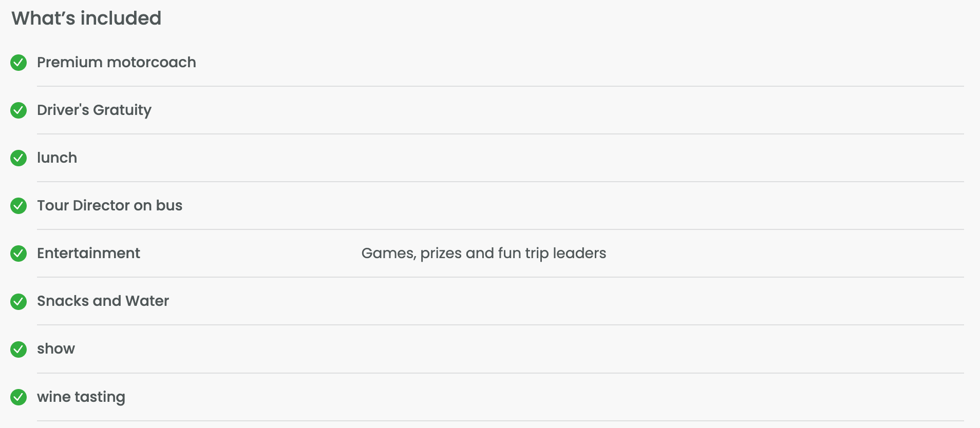Click the checkmark icon next to Snacks and Water

click(18, 301)
